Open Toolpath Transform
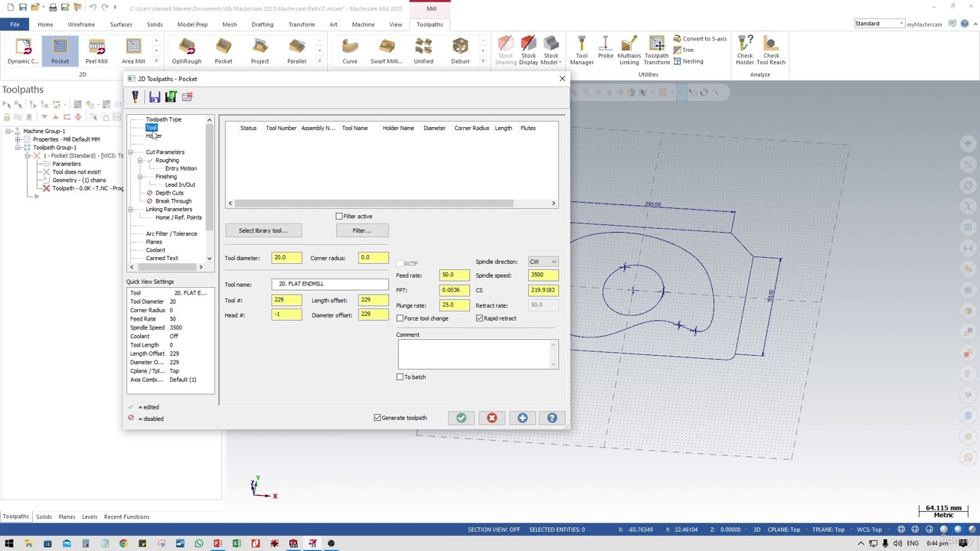980x551 pixels. (656, 51)
